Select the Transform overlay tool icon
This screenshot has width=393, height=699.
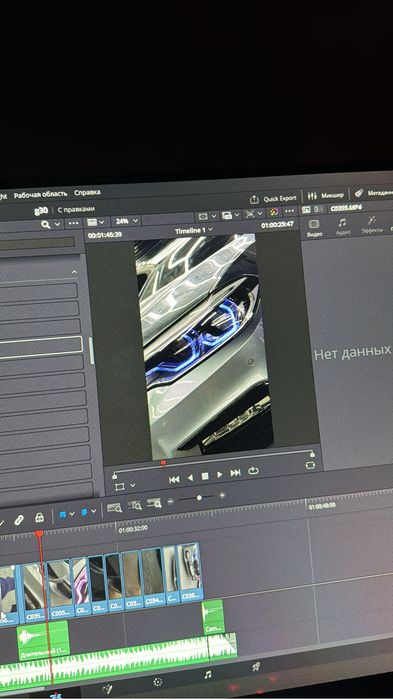coord(119,487)
